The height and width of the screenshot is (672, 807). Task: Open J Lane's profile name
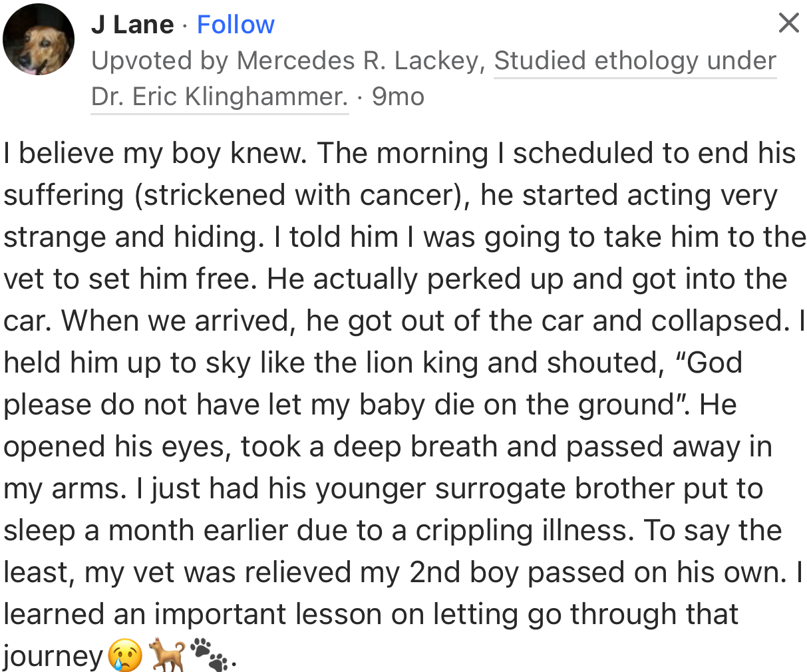coord(132,23)
